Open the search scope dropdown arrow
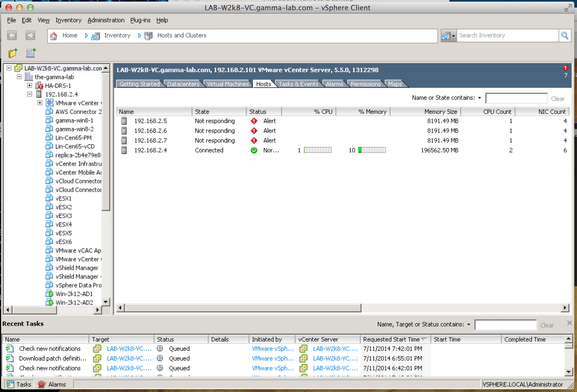 coord(453,36)
